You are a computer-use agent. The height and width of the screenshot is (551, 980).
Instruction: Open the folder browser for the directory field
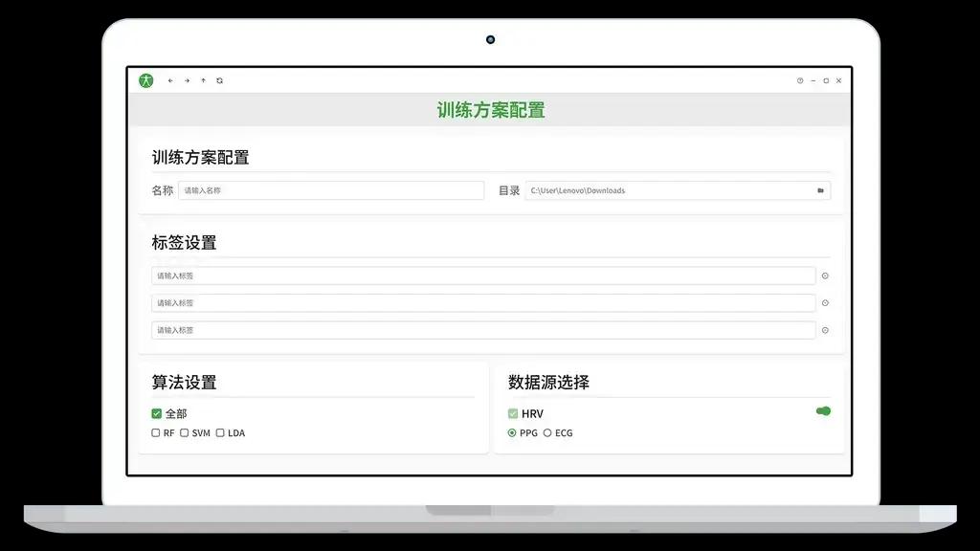819,190
